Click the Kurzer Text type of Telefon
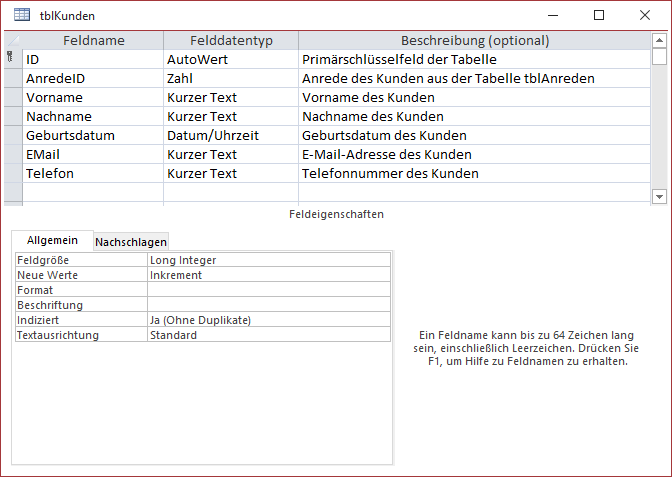Image resolution: width=672 pixels, height=477 pixels. coord(231,173)
